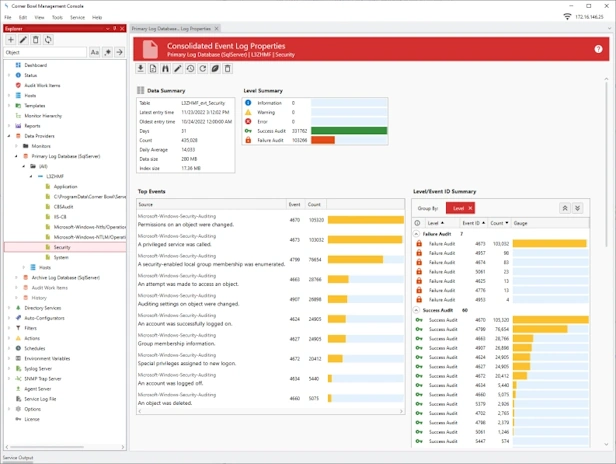
Task: Click the Object search input field
Action: pyautogui.click(x=45, y=52)
